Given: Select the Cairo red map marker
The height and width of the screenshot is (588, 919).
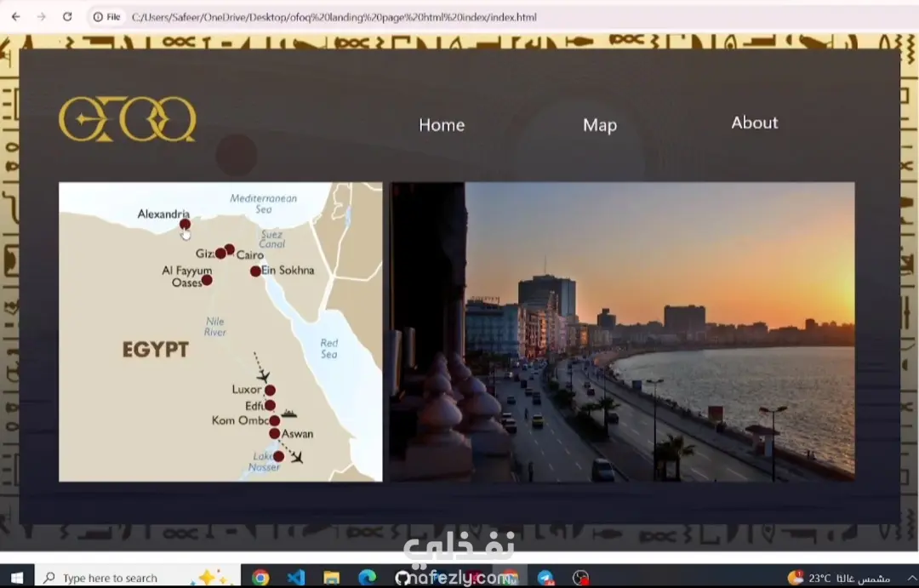Looking at the screenshot, I should tap(230, 249).
